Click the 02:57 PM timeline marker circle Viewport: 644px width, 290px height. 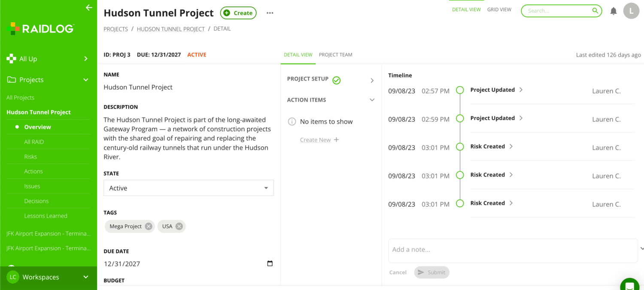(460, 90)
